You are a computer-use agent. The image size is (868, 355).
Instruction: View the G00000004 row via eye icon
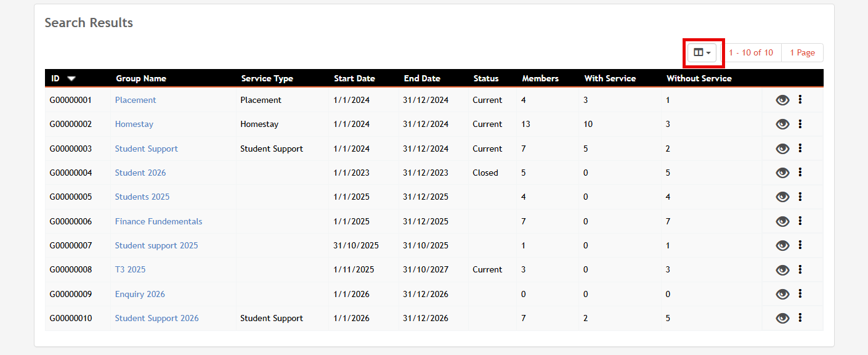[782, 173]
